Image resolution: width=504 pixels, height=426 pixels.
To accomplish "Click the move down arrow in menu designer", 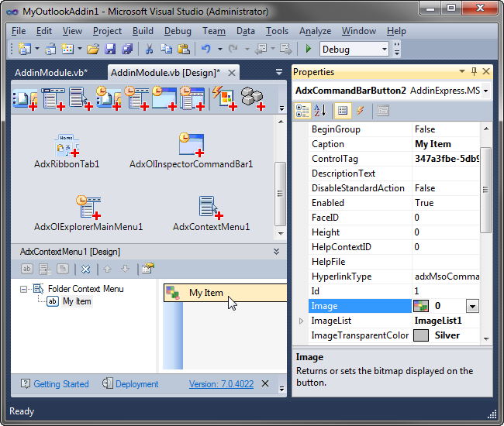I will [125, 269].
